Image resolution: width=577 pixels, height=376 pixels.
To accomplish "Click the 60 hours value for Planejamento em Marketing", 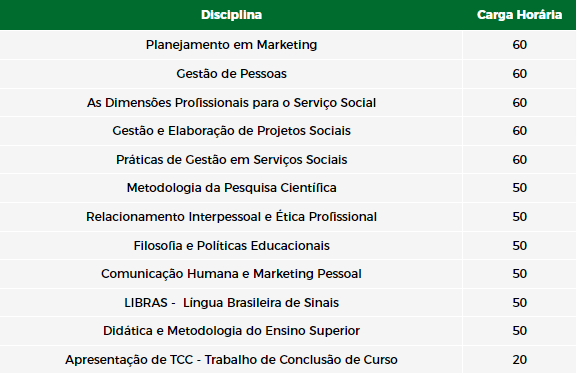I will tap(520, 45).
